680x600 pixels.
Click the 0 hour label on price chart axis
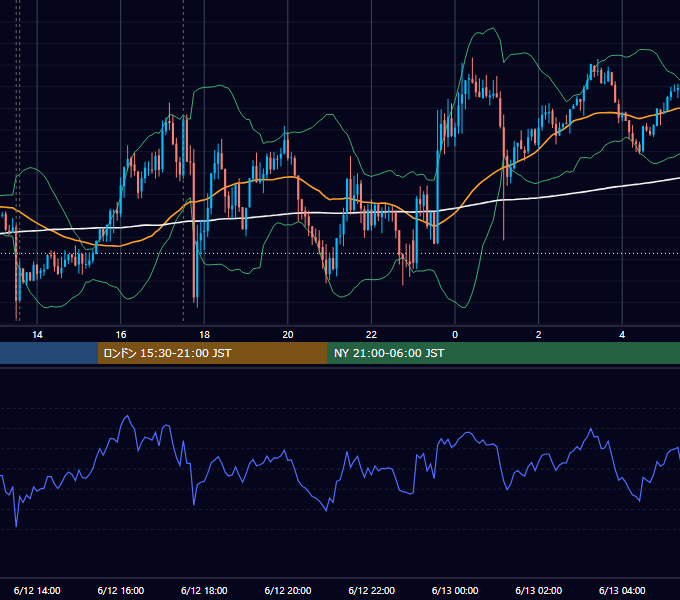(x=455, y=335)
